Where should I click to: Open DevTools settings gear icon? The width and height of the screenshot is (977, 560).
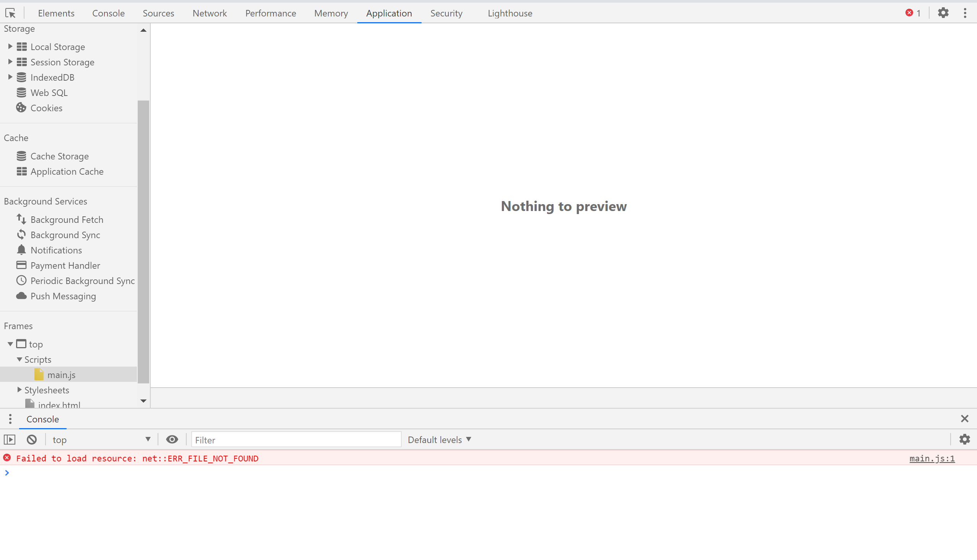[943, 13]
